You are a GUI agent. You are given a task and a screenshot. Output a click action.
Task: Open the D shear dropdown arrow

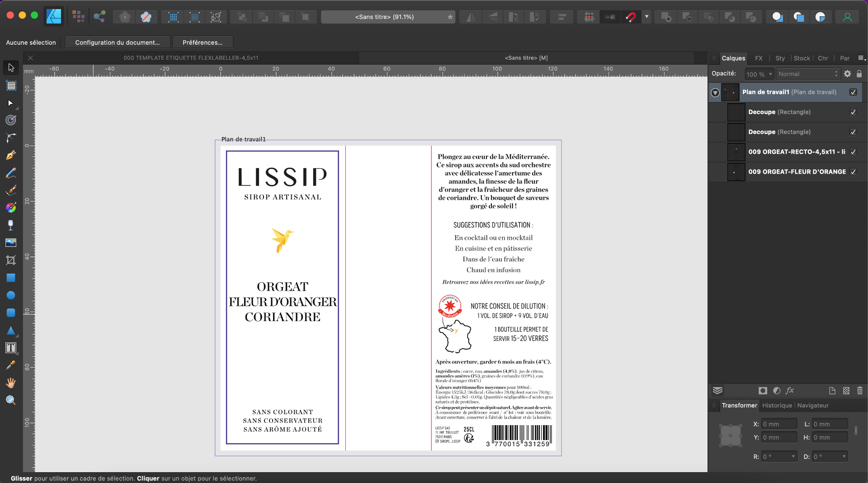(844, 456)
